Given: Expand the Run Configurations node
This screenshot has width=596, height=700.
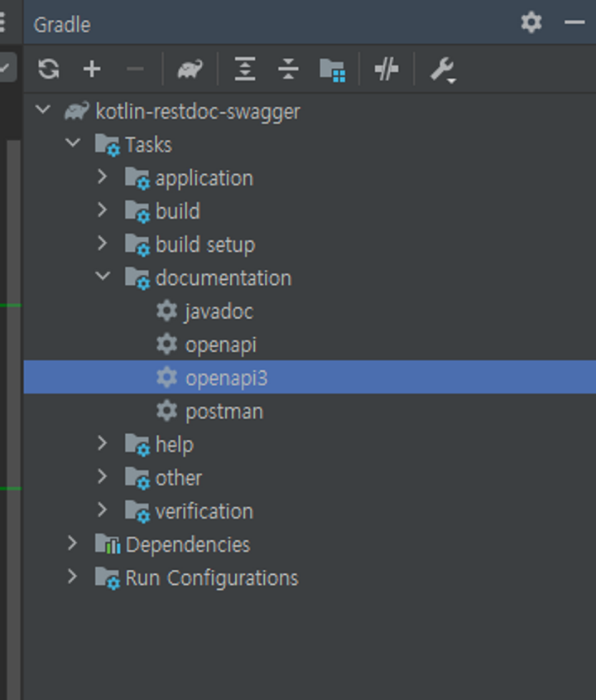Looking at the screenshot, I should (72, 577).
